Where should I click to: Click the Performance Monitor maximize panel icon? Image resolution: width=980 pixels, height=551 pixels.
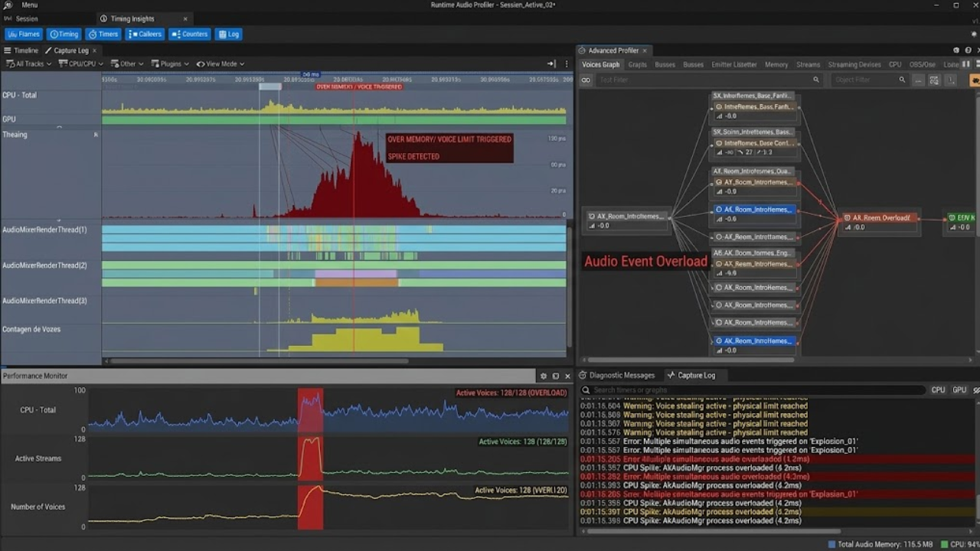tap(556, 377)
